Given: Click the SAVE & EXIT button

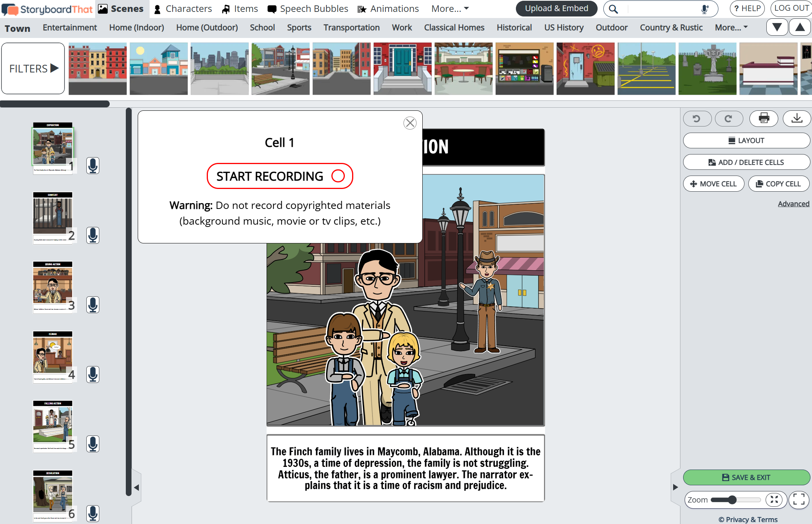Looking at the screenshot, I should 746,477.
